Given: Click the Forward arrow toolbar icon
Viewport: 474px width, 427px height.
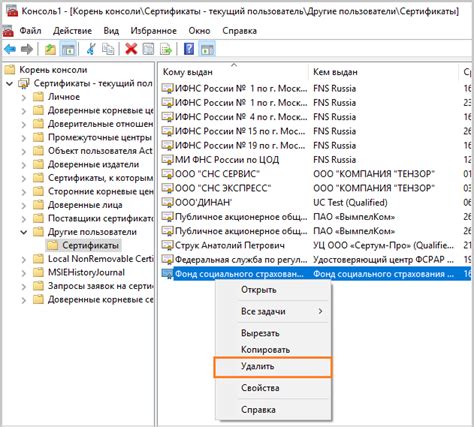Looking at the screenshot, I should click(27, 49).
